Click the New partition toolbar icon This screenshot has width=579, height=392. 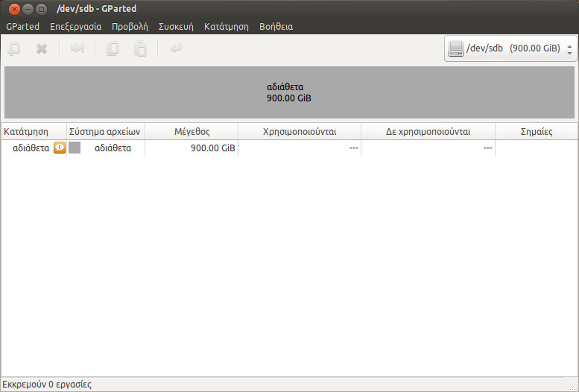pos(14,48)
